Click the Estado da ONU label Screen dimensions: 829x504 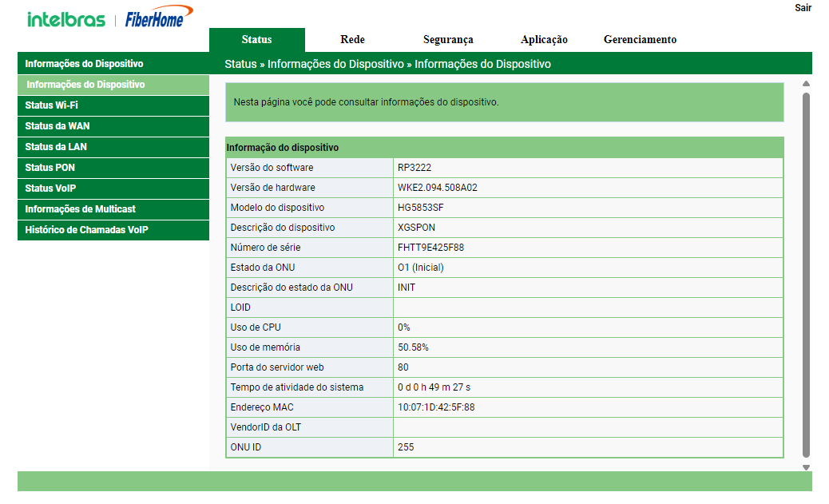[262, 268]
